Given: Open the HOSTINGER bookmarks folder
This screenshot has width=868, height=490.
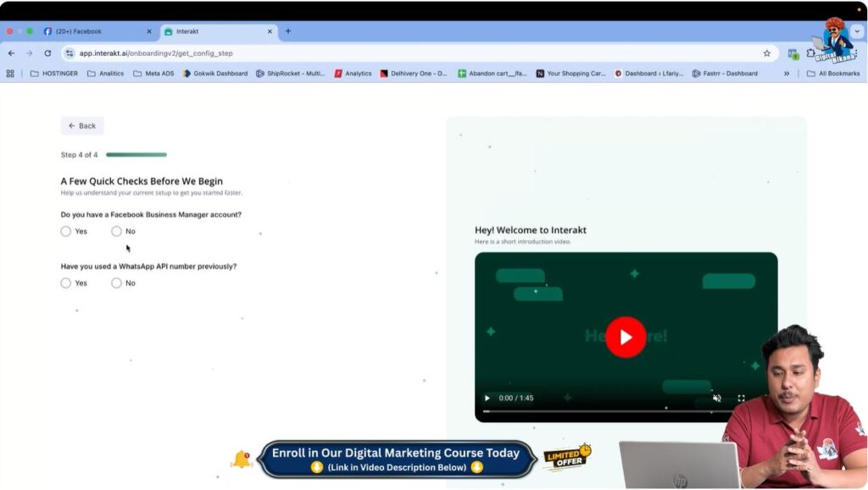Looking at the screenshot, I should (x=54, y=73).
